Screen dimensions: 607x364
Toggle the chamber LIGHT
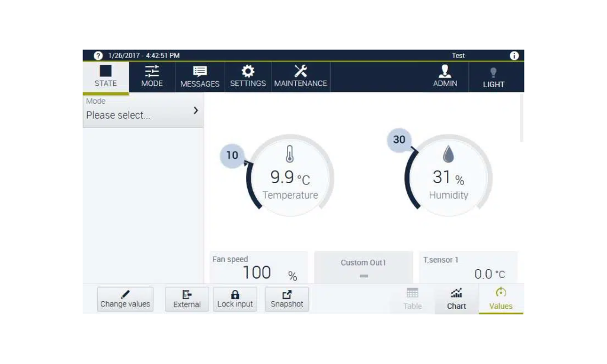pyautogui.click(x=494, y=76)
